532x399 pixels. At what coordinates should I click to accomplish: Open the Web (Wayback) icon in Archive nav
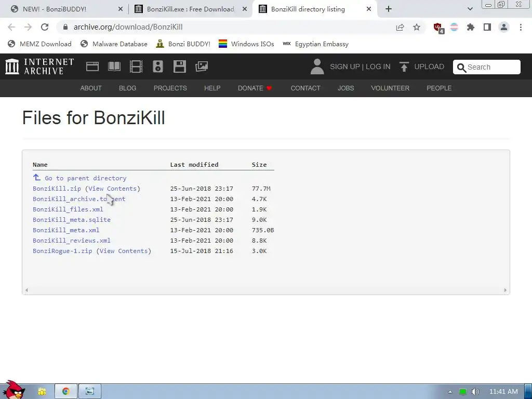click(92, 66)
